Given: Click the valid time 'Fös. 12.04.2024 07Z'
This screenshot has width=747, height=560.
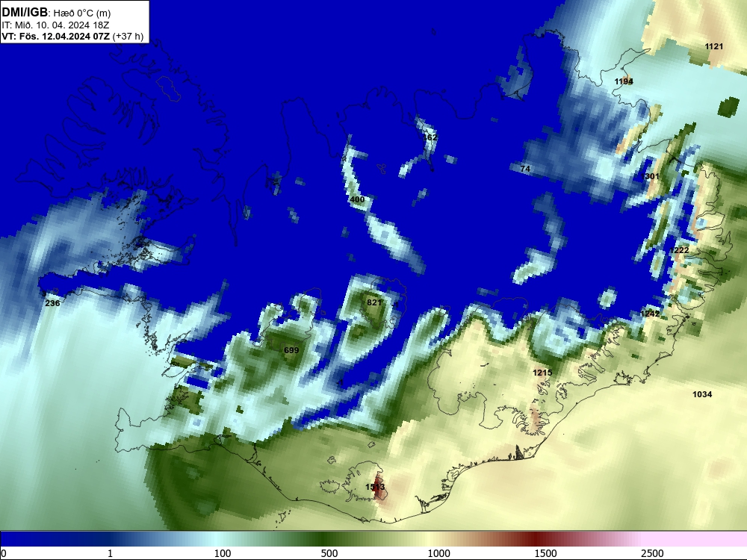Looking at the screenshot, I should click(x=63, y=37).
